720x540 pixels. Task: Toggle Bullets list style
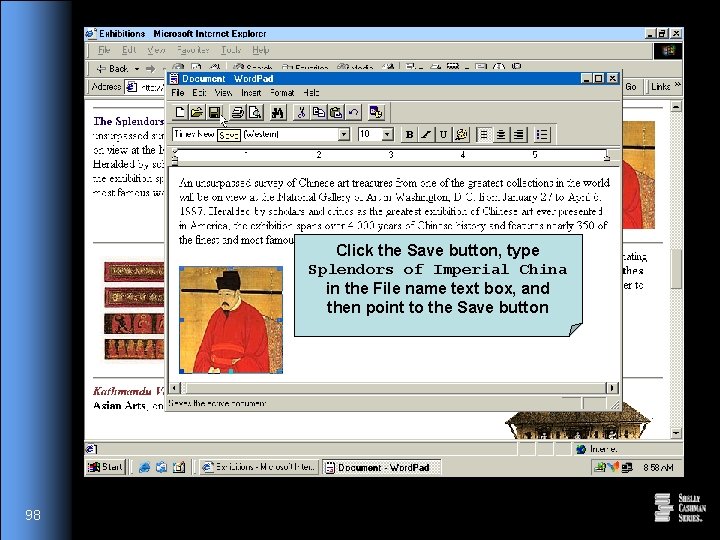(x=542, y=135)
